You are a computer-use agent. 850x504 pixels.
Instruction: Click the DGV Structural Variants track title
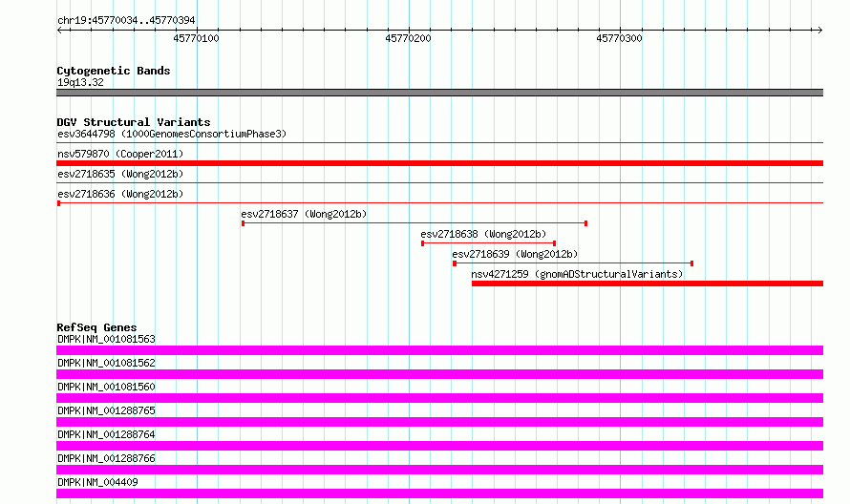click(134, 122)
